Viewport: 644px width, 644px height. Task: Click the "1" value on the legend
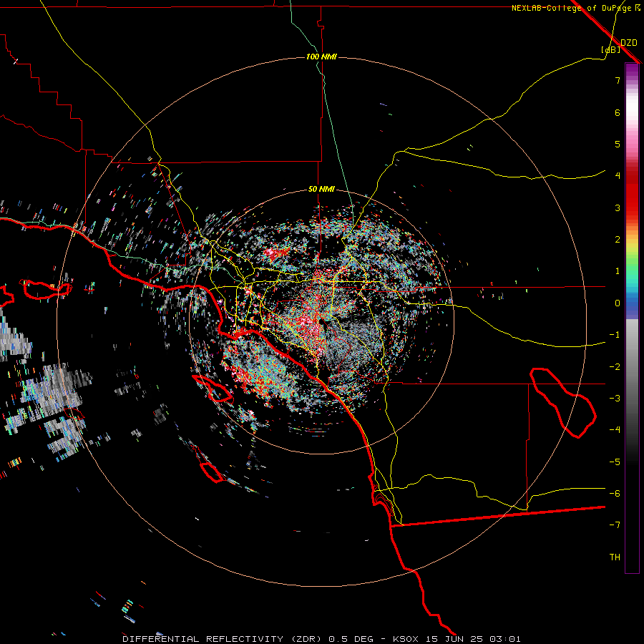tap(618, 271)
